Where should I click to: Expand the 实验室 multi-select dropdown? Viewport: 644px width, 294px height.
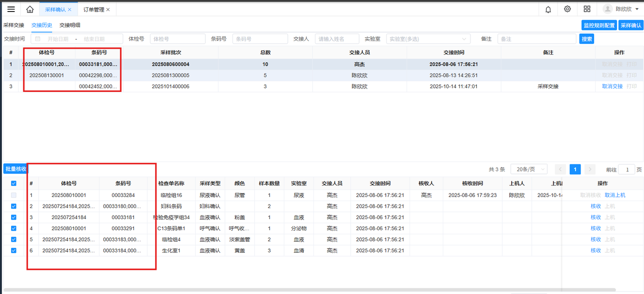coord(463,39)
